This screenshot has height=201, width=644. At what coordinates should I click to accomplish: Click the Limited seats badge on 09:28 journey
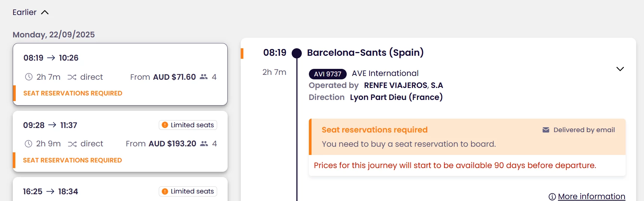[188, 125]
